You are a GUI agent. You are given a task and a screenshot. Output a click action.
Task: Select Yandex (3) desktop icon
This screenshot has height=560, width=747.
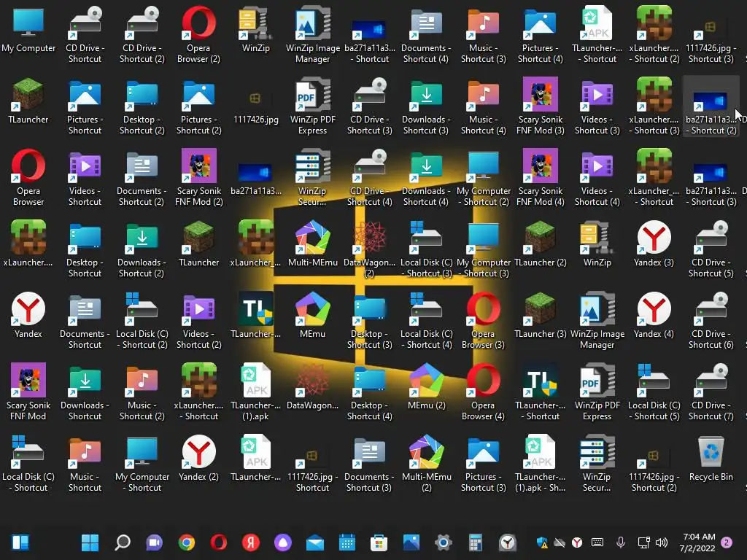click(654, 243)
